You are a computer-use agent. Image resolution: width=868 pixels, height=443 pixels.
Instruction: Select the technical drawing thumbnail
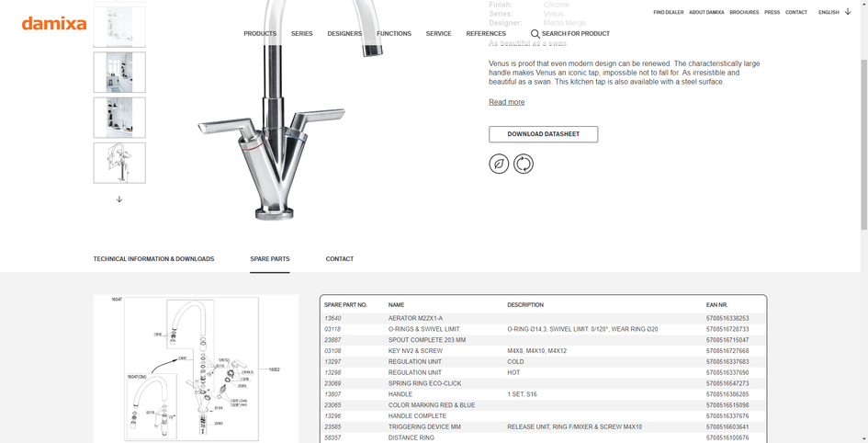[119, 163]
